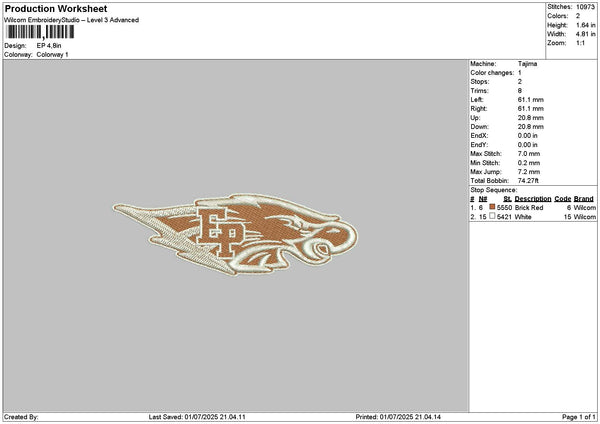Click the 'Brick Red' description text
Image resolution: width=600 pixels, height=424 pixels.
tap(529, 208)
